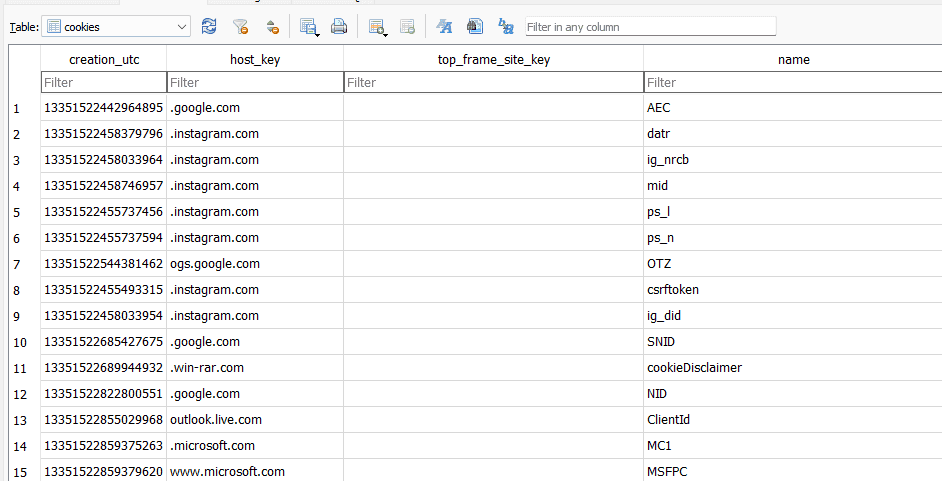The image size is (942, 481).
Task: Click the host_key column filter box
Action: 255,82
